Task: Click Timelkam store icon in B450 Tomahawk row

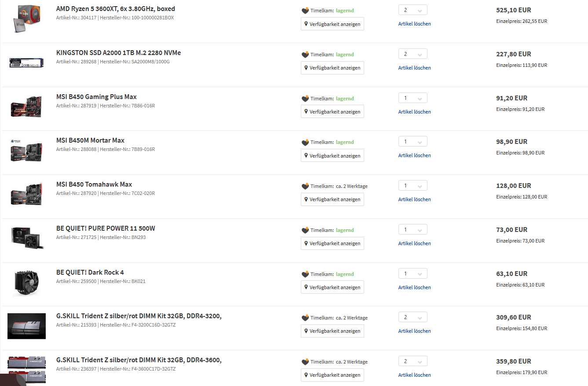Action: (x=305, y=186)
